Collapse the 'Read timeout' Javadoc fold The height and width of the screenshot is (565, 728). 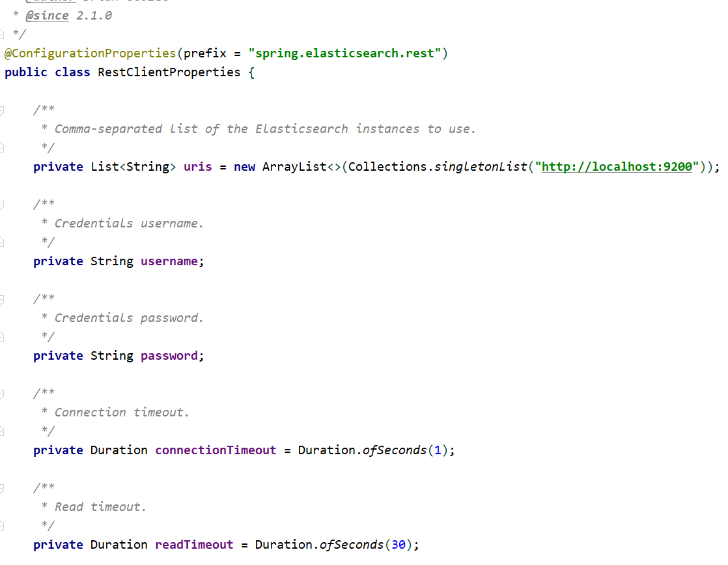[x=1, y=488]
